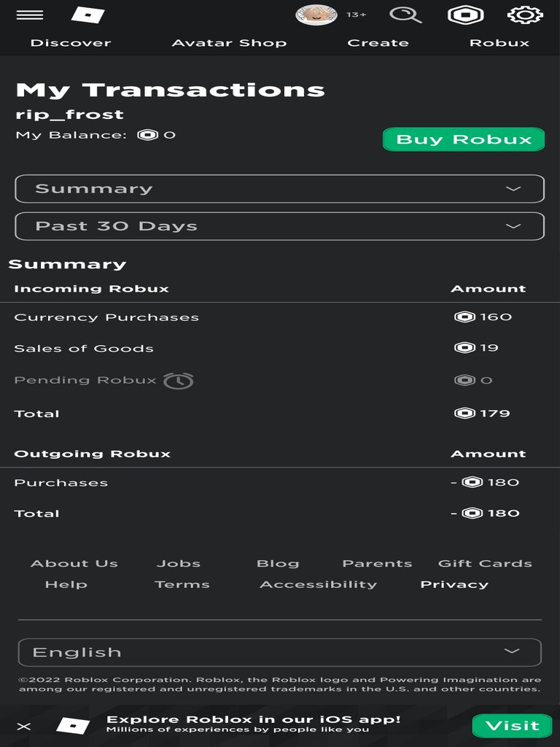Open the hamburger navigation menu
The image size is (560, 747).
pos(29,15)
